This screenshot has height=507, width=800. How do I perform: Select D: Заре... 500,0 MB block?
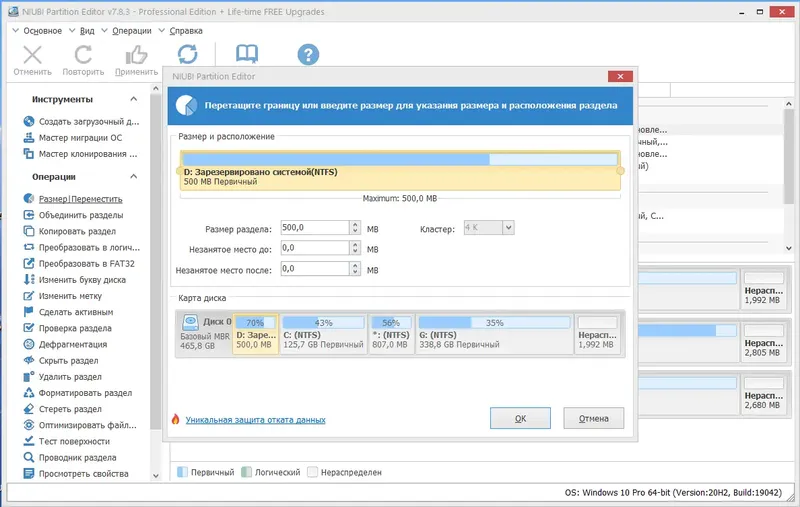click(256, 334)
